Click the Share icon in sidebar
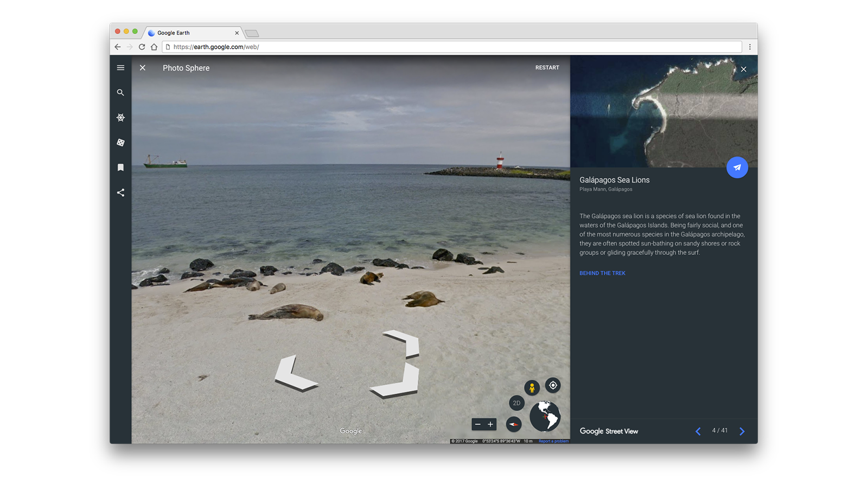Image resolution: width=868 pixels, height=488 pixels. pos(120,192)
